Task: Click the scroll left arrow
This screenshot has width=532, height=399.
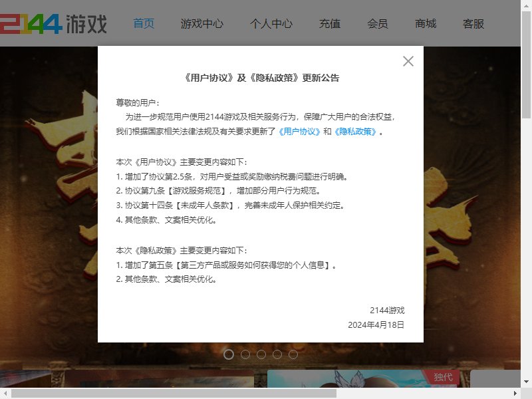Action: coord(5,394)
